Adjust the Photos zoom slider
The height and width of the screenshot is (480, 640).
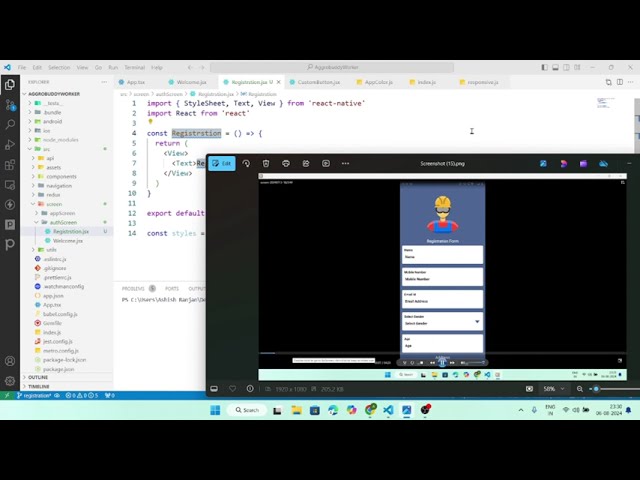596,389
